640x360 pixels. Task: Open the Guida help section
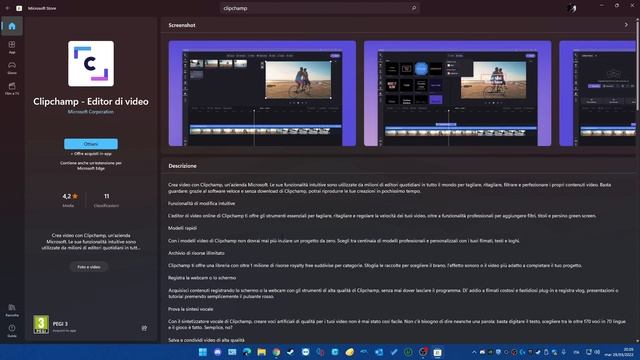[12, 331]
